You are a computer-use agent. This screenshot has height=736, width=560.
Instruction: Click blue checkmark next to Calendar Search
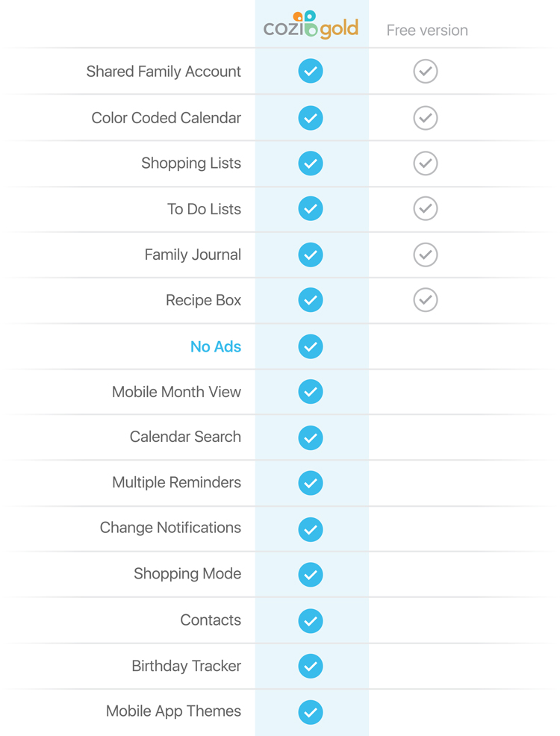coord(311,437)
